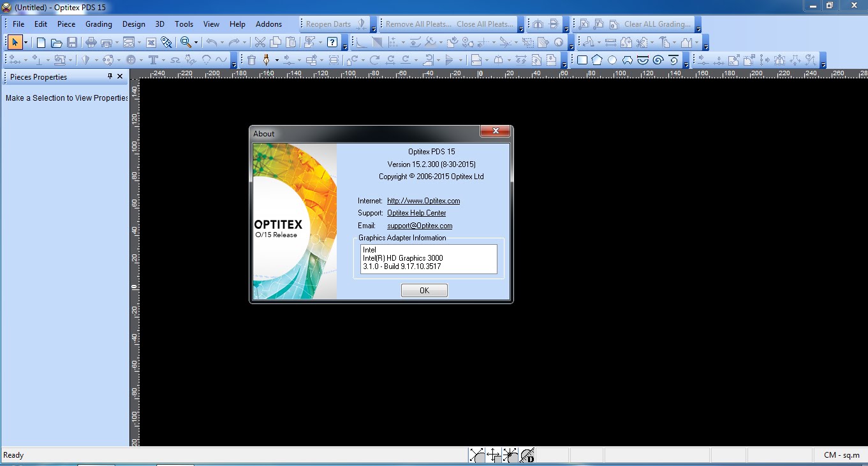Screen dimensions: 868x466
Task: Click the status bar icon with letter D
Action: 527,455
